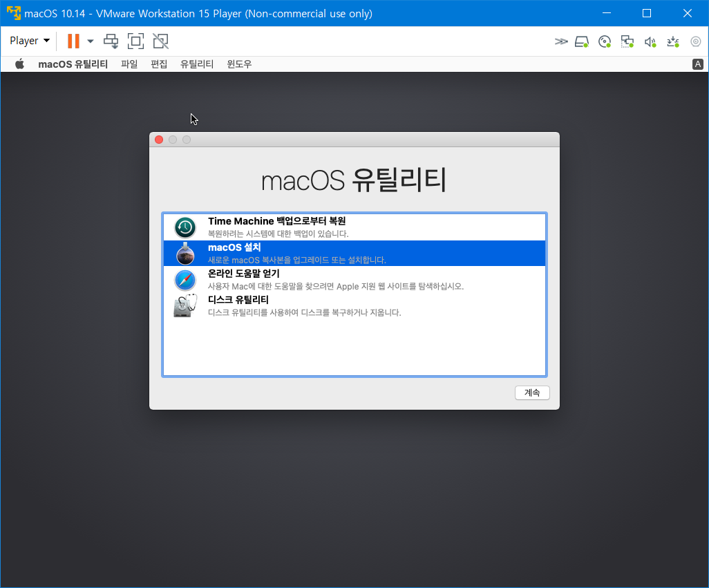Pause the virtual machine
This screenshot has width=709, height=588.
pos(73,41)
